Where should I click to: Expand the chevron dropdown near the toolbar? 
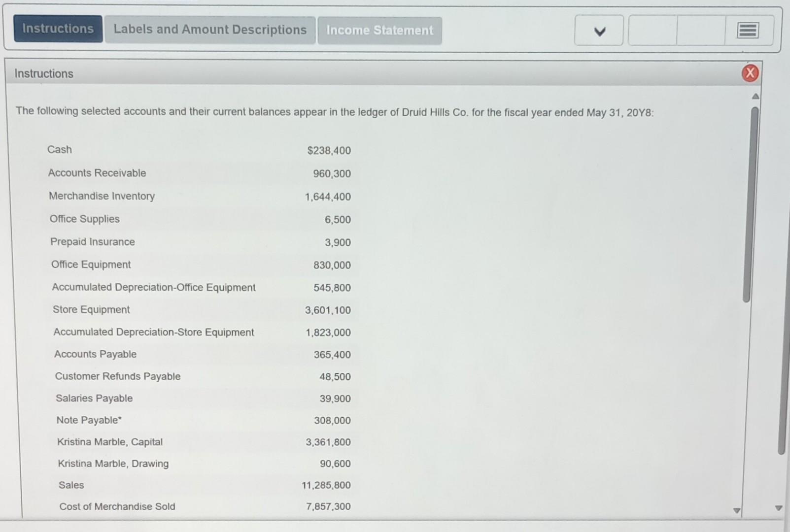tap(598, 31)
